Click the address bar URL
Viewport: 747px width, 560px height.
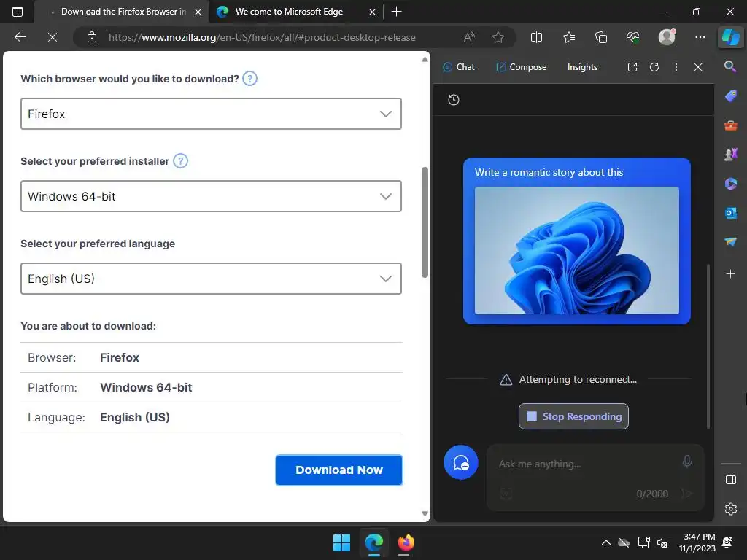coord(262,37)
